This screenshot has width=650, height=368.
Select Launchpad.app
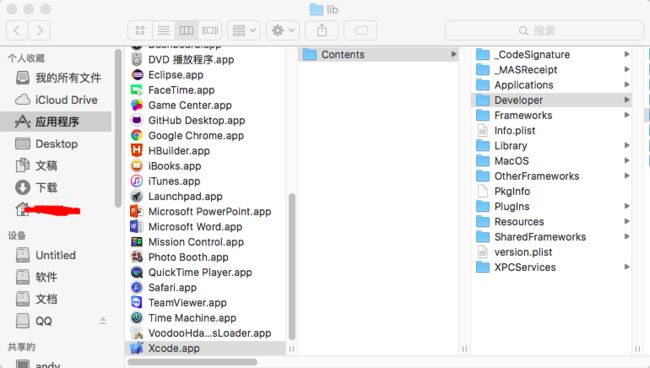(205, 196)
